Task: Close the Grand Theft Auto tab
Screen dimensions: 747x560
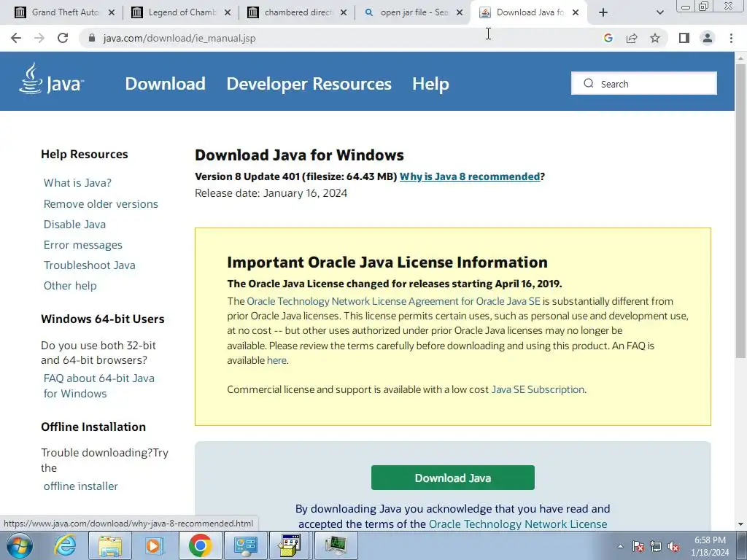Action: [112, 12]
